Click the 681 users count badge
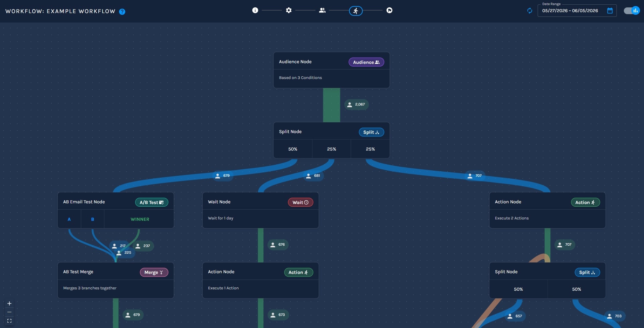The width and height of the screenshot is (644, 328). coord(313,175)
